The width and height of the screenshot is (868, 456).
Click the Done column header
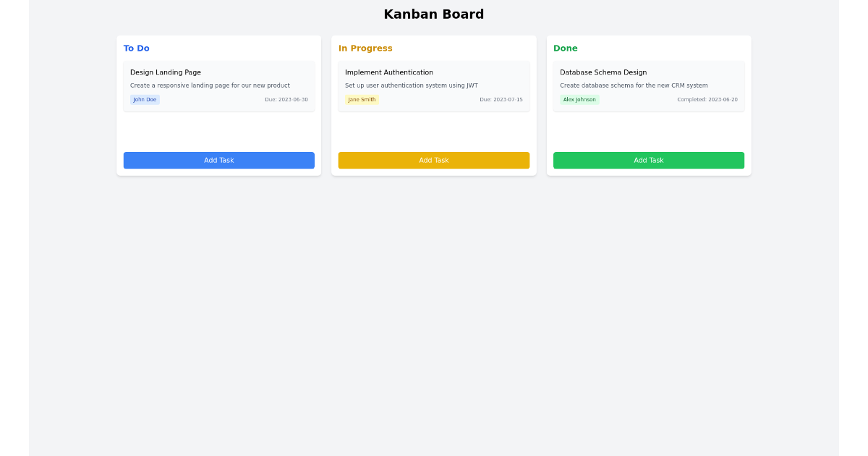[565, 48]
